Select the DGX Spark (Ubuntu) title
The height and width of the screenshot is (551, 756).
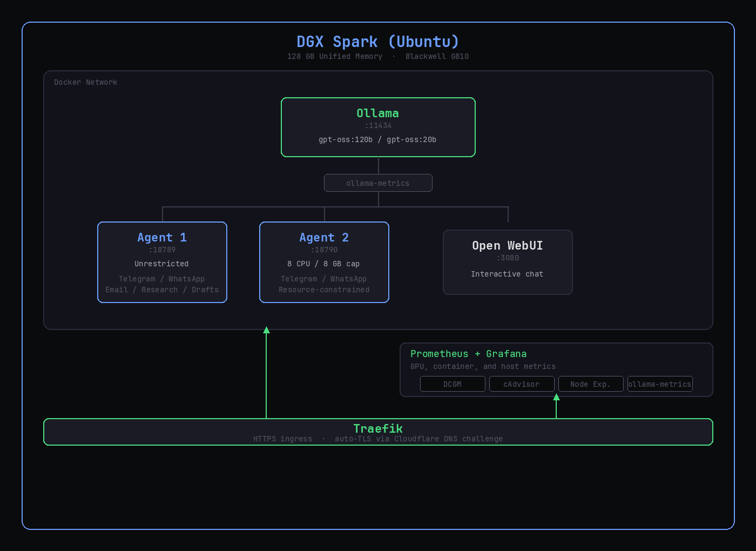click(x=378, y=42)
